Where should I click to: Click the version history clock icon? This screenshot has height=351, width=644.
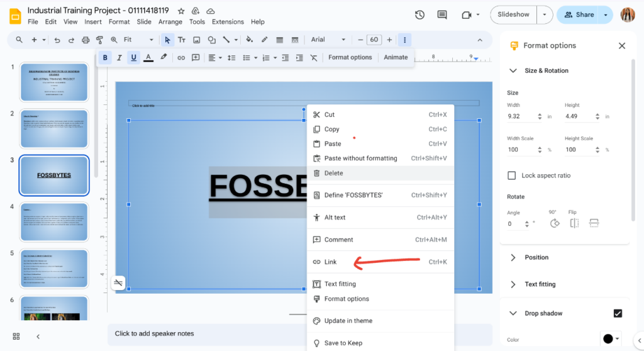coord(419,15)
